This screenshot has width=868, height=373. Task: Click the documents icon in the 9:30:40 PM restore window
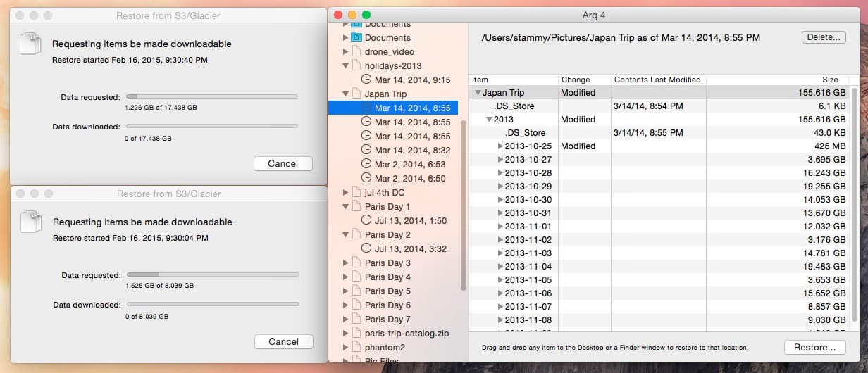pyautogui.click(x=32, y=44)
